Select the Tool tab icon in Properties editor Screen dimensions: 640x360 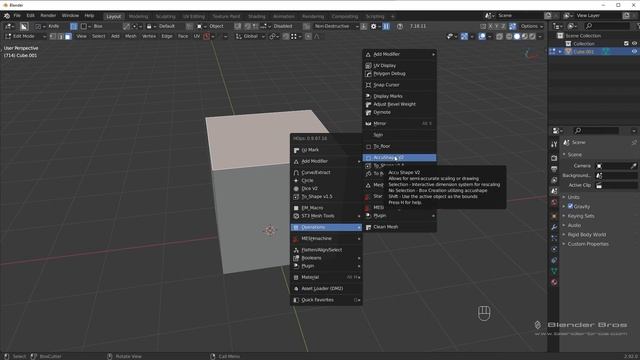(x=554, y=144)
